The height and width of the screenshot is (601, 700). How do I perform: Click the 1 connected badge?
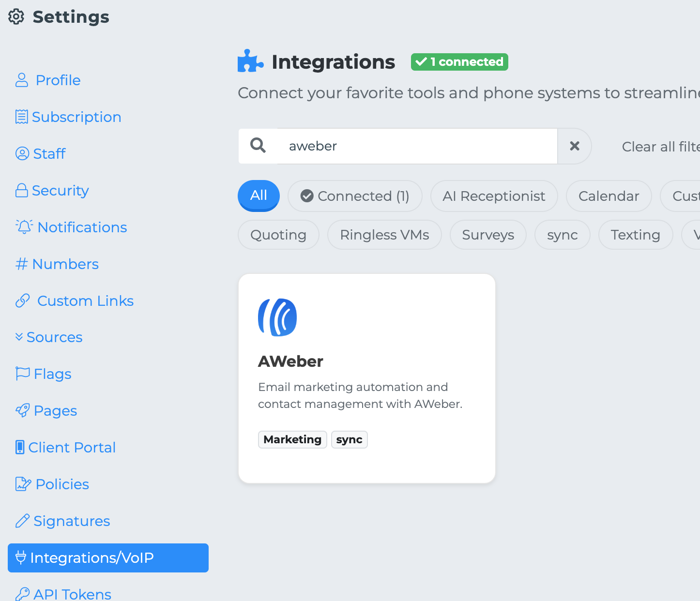pyautogui.click(x=459, y=62)
